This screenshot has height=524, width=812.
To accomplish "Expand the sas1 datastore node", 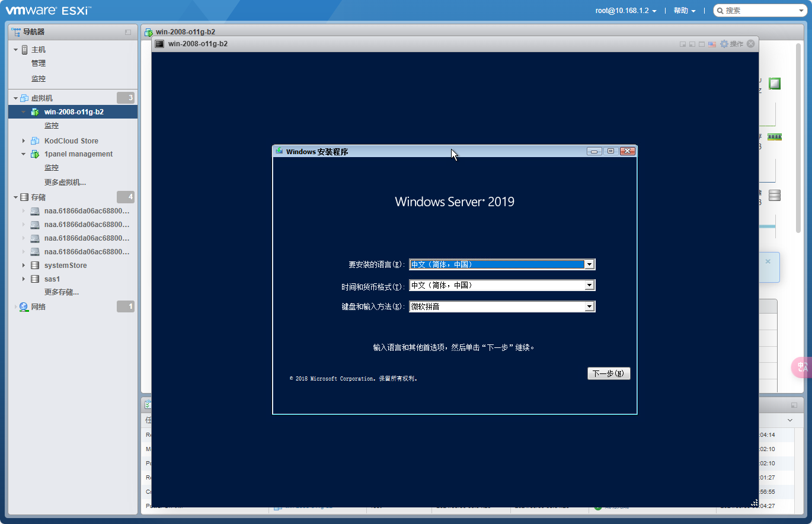I will point(24,279).
